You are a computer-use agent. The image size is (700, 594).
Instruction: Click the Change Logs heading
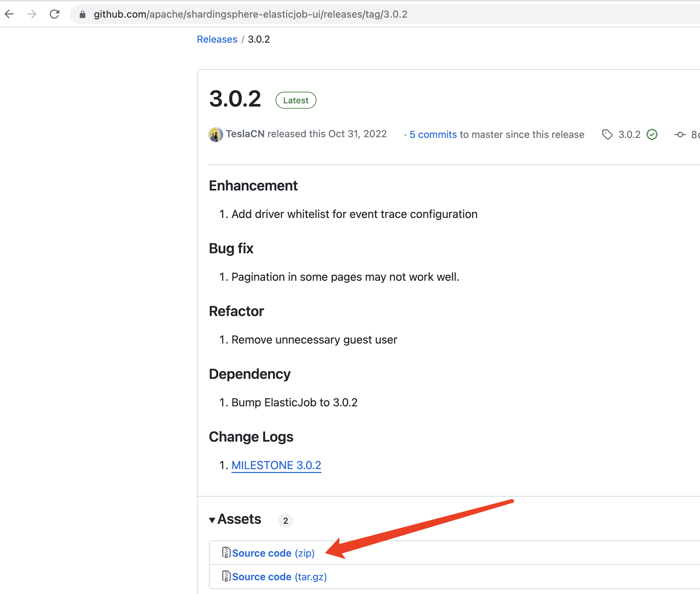(251, 437)
